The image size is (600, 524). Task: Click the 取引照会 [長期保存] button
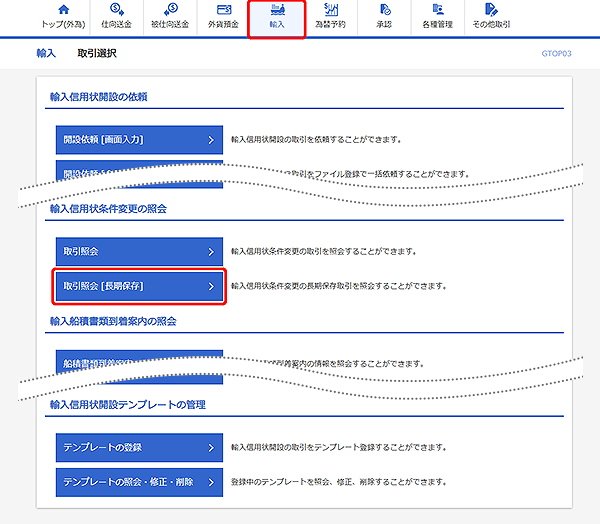tap(139, 286)
